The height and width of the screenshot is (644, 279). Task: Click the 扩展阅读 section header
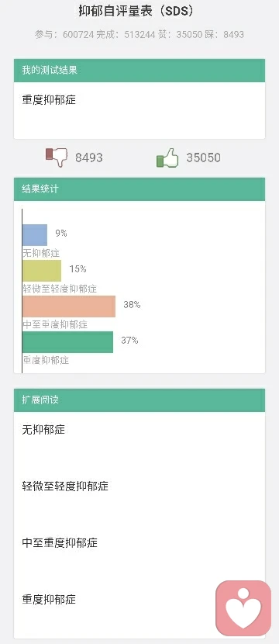tap(139, 400)
